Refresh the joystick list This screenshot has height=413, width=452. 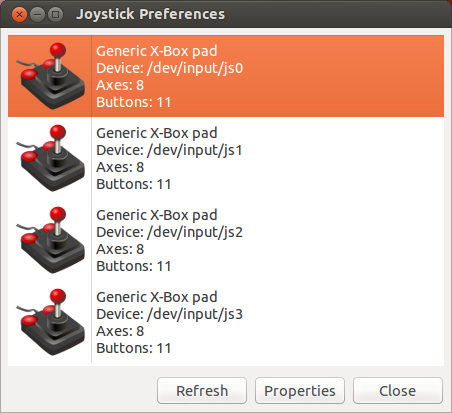coord(202,391)
